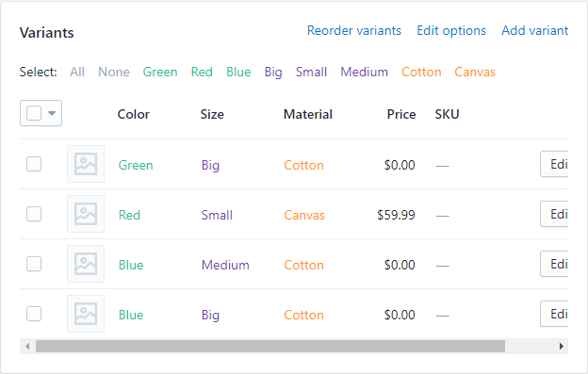Click the Color column header

coord(133,114)
